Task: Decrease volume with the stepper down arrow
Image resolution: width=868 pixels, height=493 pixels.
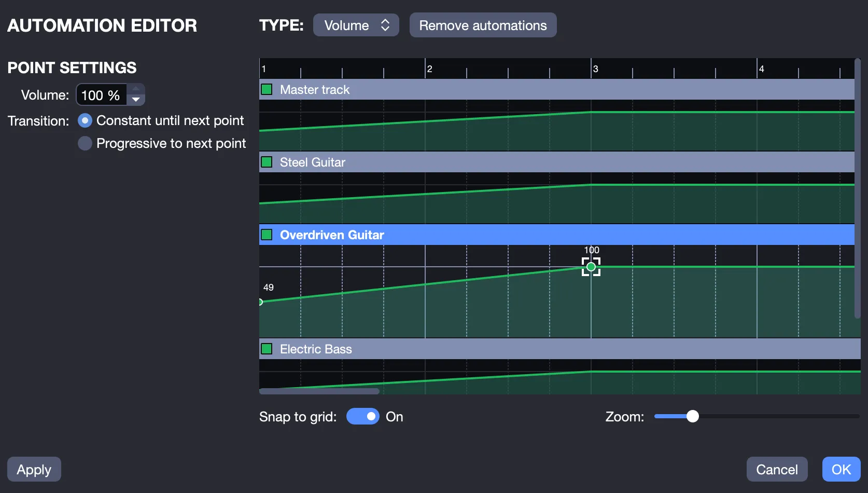Action: 136,100
